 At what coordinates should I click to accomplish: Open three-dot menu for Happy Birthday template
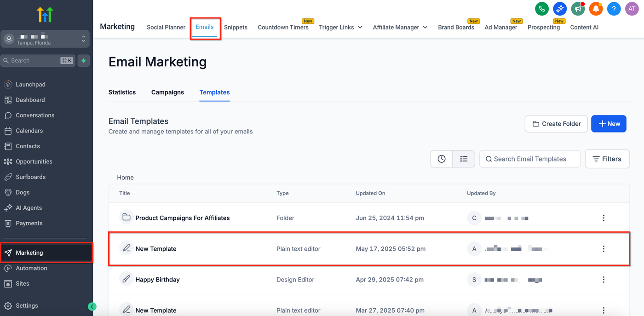pos(604,280)
